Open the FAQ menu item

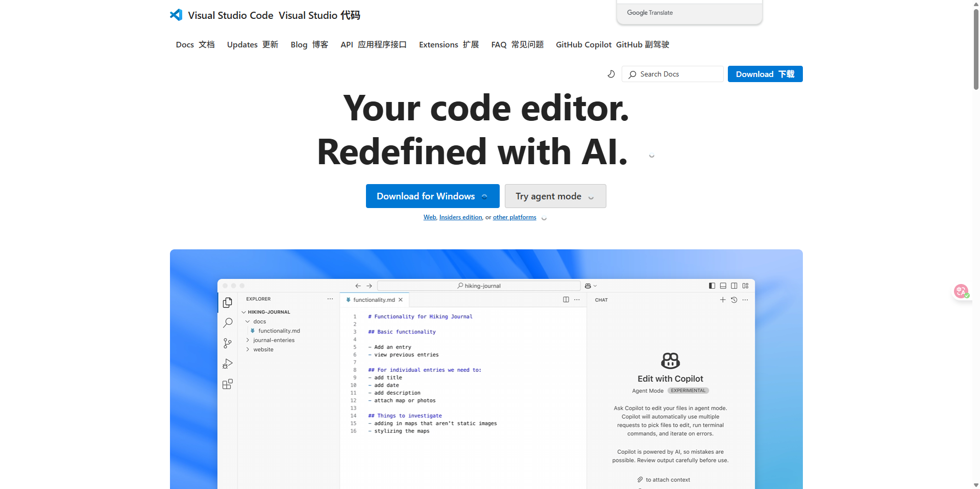pos(518,45)
